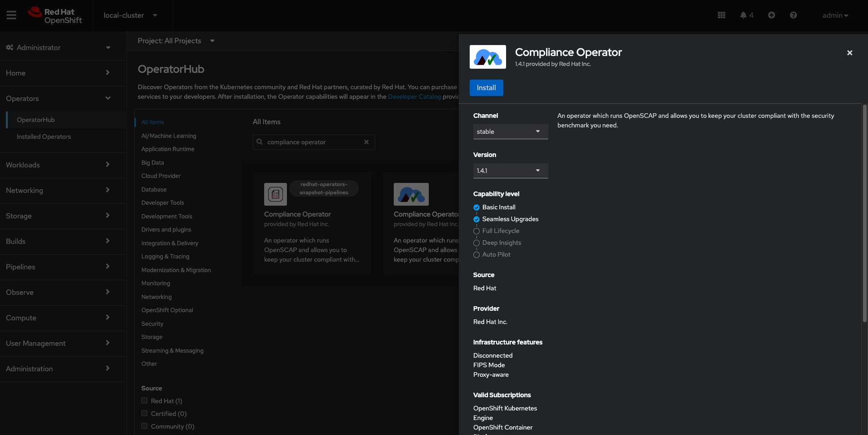868x435 pixels.
Task: Filter by Security category
Action: point(152,324)
